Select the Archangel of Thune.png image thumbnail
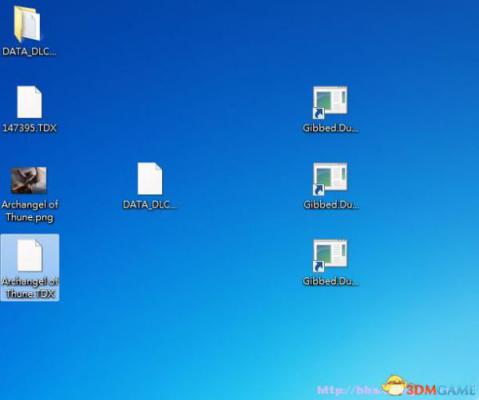Image resolution: width=479 pixels, height=400 pixels. pyautogui.click(x=29, y=180)
